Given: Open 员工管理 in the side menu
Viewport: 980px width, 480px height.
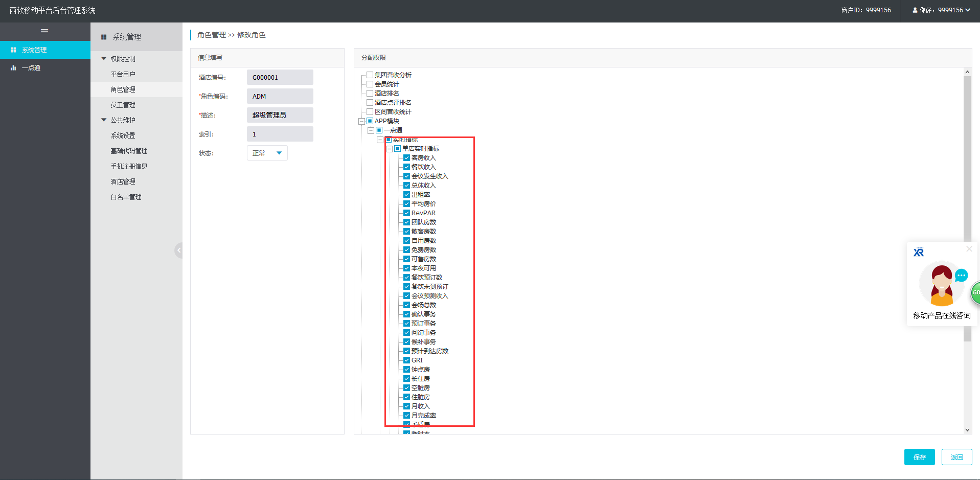Looking at the screenshot, I should click(123, 105).
